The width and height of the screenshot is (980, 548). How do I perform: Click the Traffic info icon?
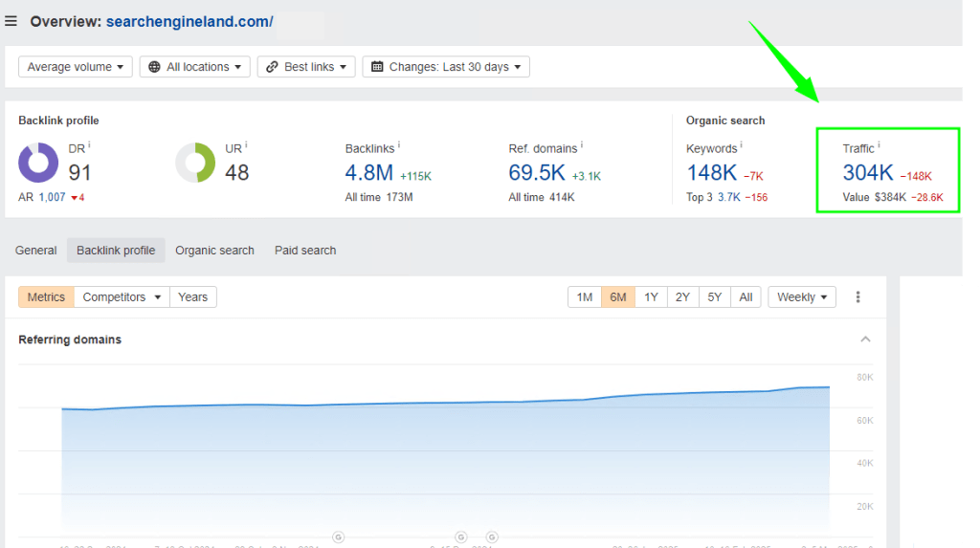pyautogui.click(x=879, y=145)
